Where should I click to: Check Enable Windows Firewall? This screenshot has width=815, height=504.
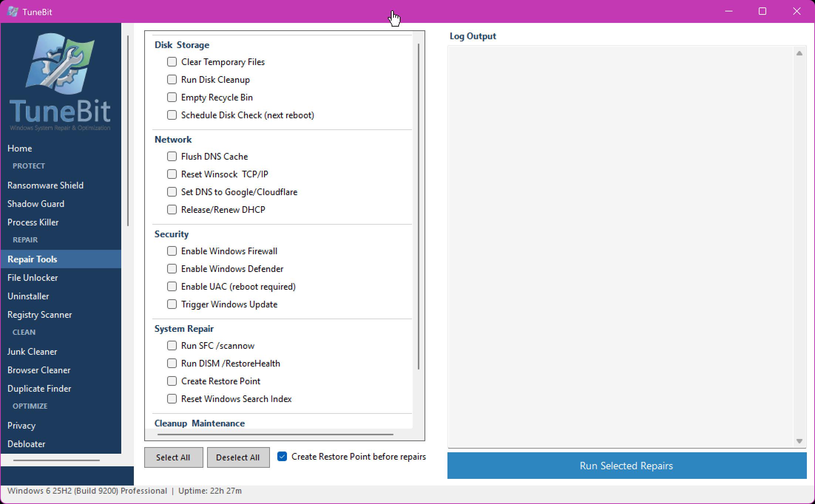(x=172, y=251)
